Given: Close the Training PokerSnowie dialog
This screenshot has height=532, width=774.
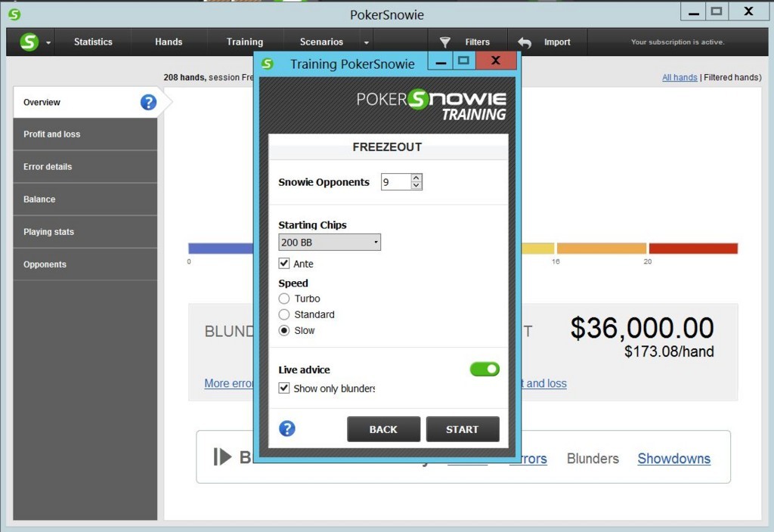Looking at the screenshot, I should [496, 60].
